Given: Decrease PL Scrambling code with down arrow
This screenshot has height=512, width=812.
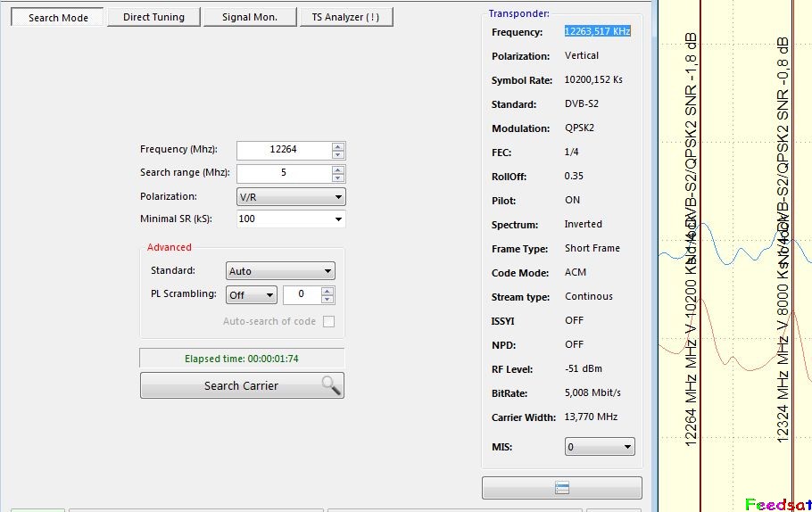Looking at the screenshot, I should (327, 299).
